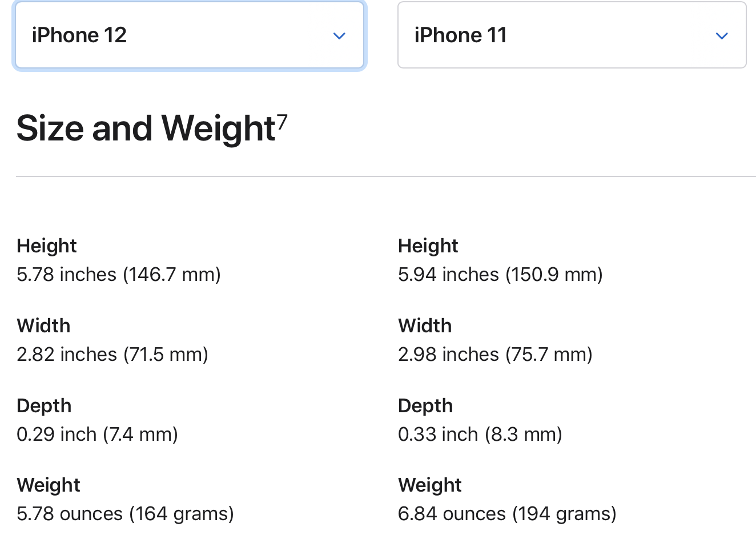This screenshot has height=555, width=756.
Task: Select the iPhone 11 Width label
Action: [x=425, y=326]
